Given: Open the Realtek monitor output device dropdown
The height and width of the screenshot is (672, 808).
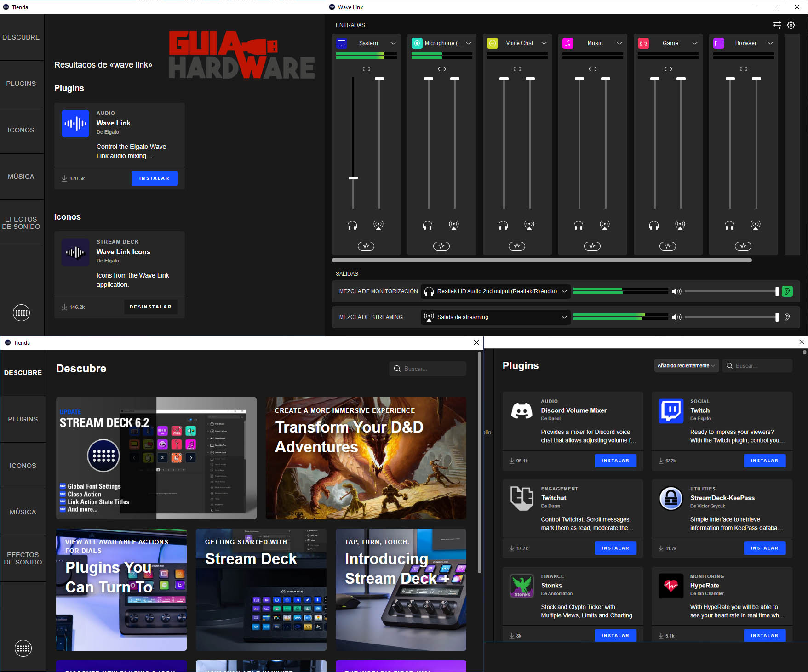Looking at the screenshot, I should (496, 291).
